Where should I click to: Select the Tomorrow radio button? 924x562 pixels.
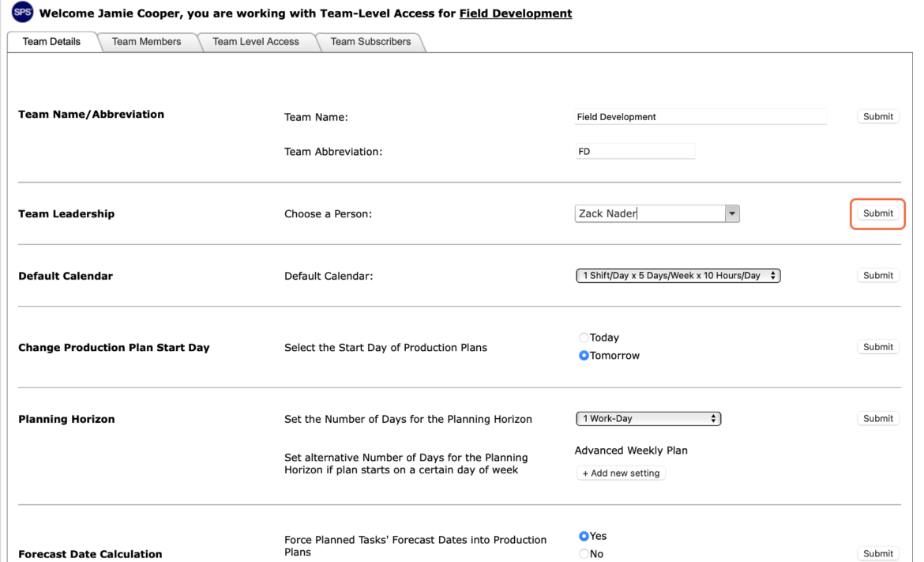click(x=584, y=356)
